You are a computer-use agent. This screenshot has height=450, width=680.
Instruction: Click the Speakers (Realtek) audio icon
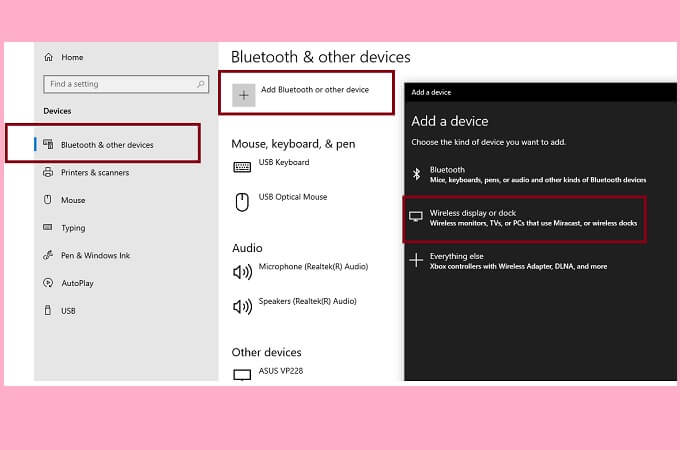[242, 305]
